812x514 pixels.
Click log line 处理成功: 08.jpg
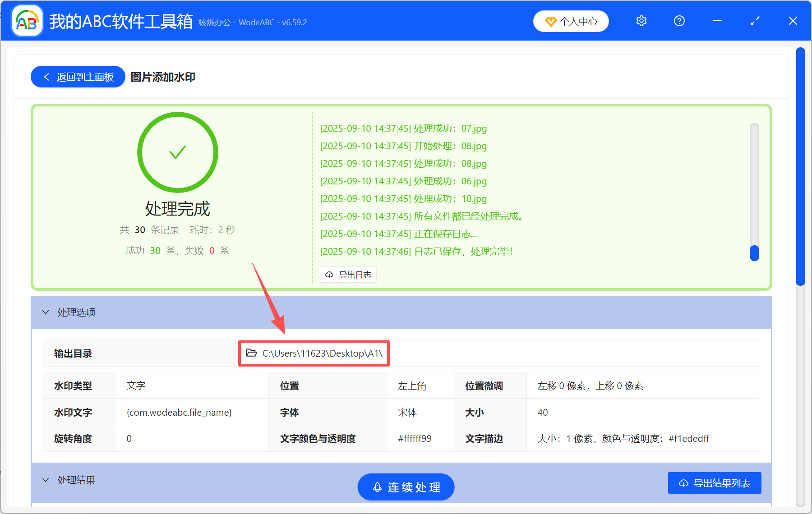click(403, 164)
